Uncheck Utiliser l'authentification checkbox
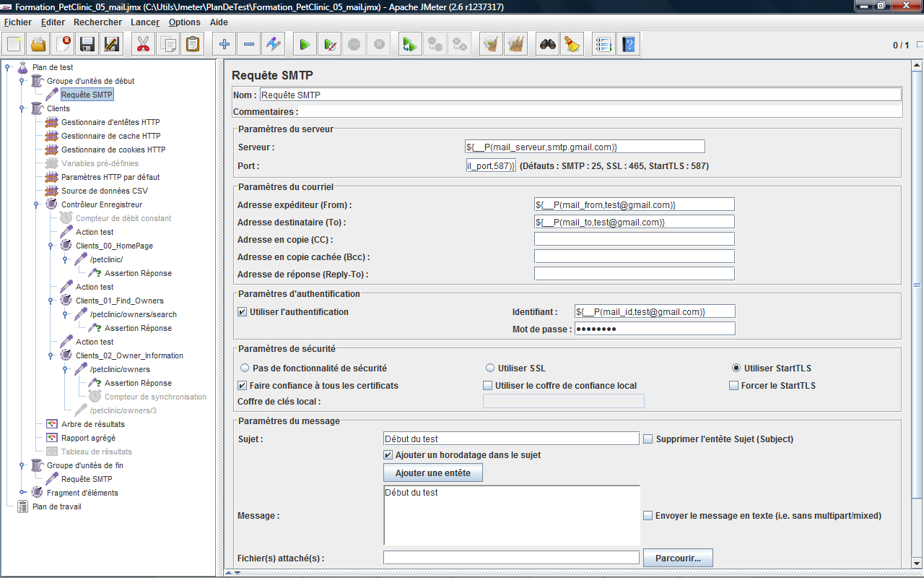This screenshot has width=924, height=578. click(x=243, y=312)
